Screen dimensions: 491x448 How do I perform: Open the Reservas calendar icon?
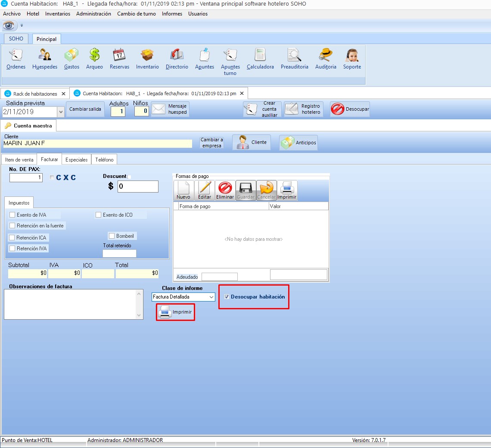[x=119, y=59]
